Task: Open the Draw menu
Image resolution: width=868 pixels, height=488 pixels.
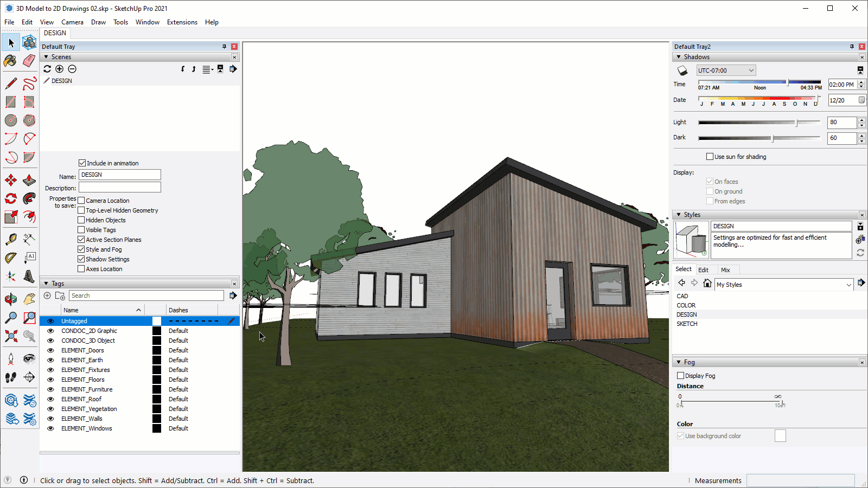Action: click(98, 22)
